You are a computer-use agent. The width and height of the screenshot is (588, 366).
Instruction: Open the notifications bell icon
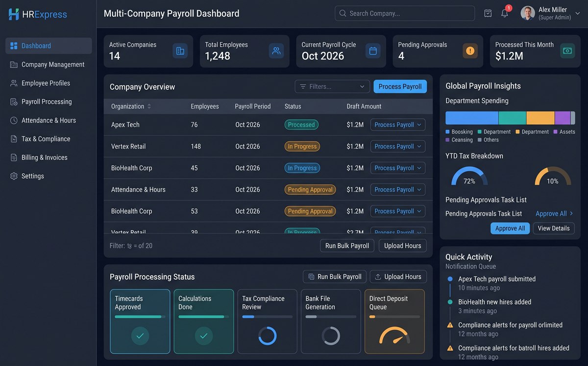pos(504,13)
